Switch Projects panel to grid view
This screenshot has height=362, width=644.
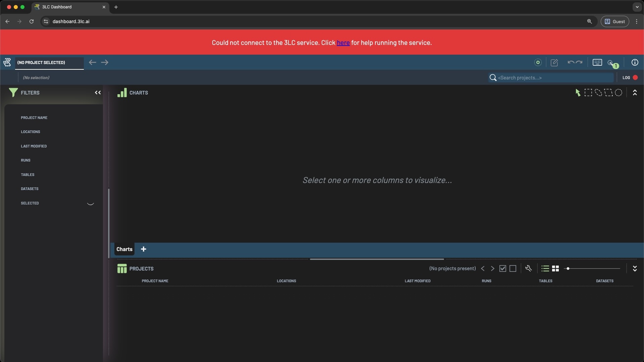click(555, 268)
